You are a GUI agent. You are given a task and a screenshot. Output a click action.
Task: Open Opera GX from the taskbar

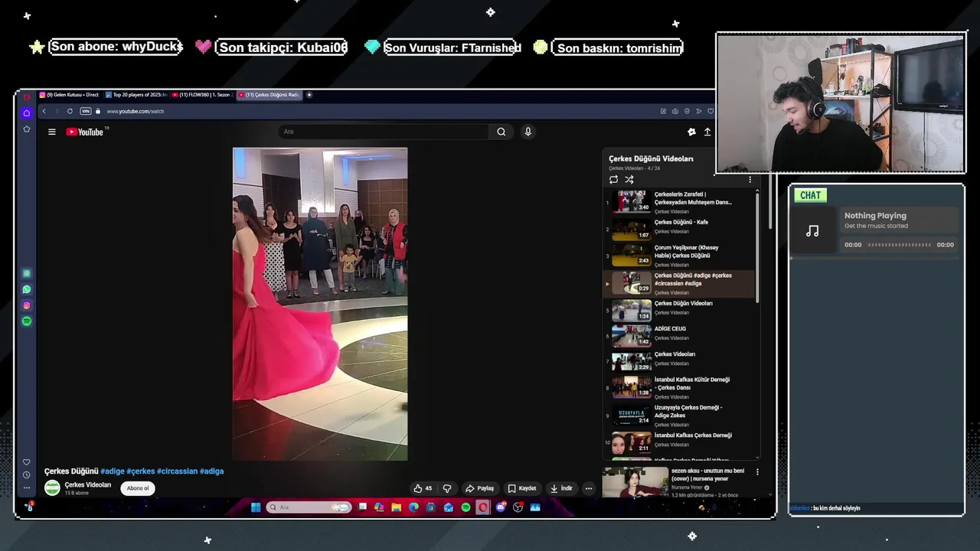(x=483, y=507)
